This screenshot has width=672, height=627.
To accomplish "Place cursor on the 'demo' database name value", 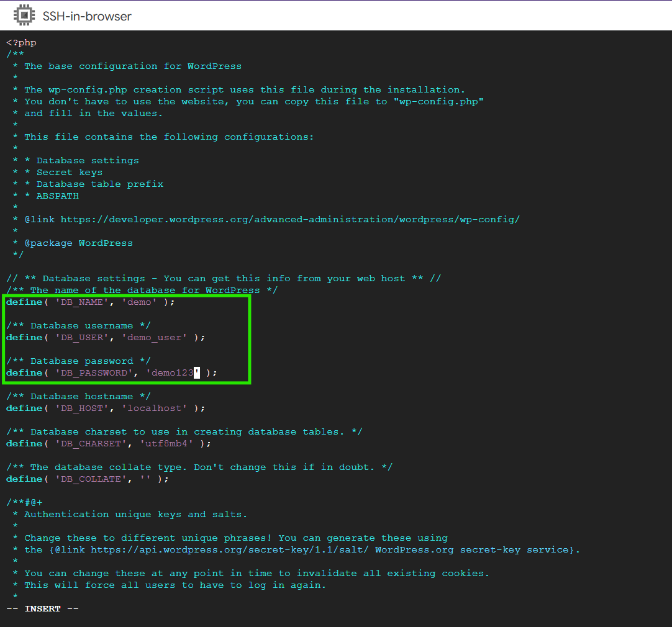I will click(139, 302).
